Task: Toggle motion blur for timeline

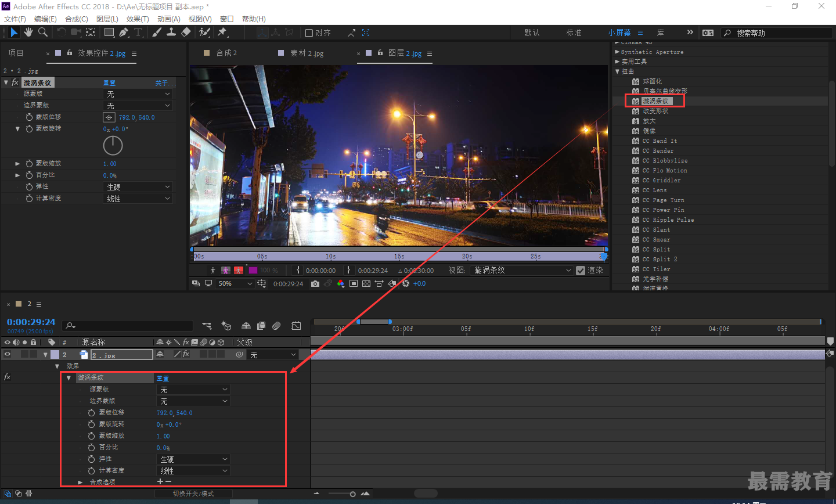Action: [276, 326]
